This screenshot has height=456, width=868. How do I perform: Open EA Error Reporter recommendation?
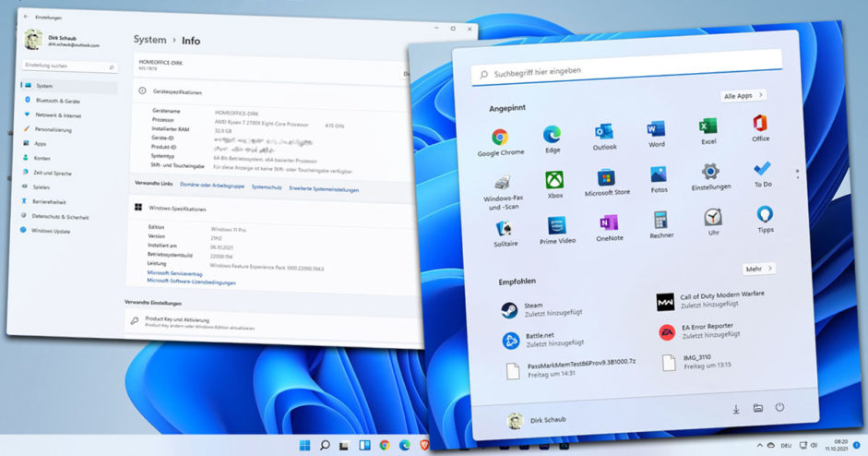pos(700,330)
